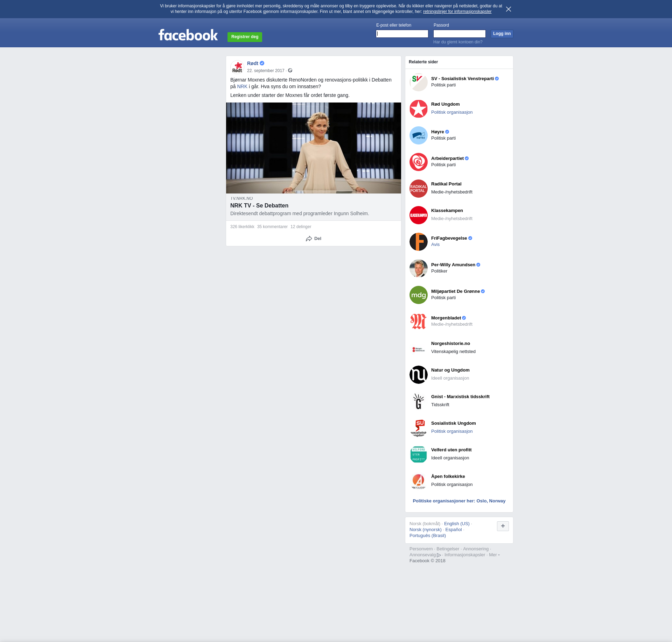672x642 pixels.
Task: Click the E-post eller telefon field
Action: coord(402,34)
